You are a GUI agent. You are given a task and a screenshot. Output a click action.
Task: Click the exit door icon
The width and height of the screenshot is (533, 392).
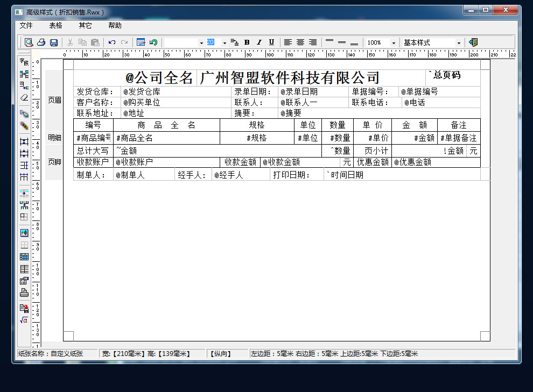pos(473,42)
